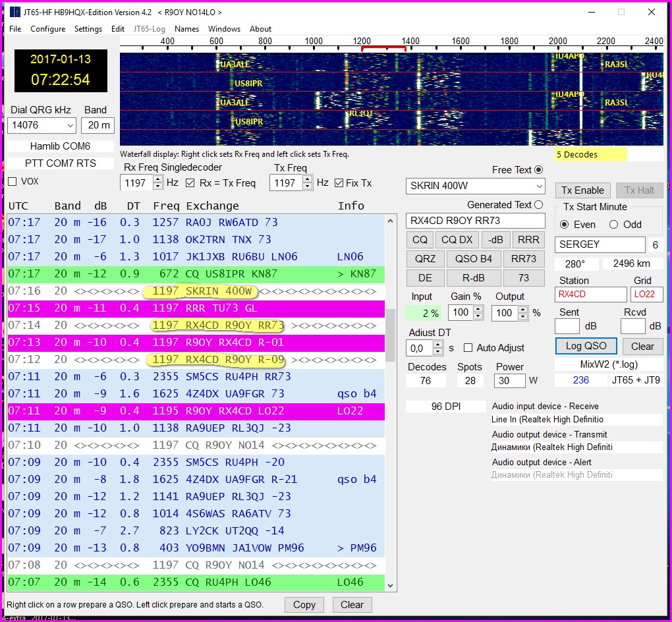672x622 pixels.
Task: Open the Windows menu
Action: point(224,29)
